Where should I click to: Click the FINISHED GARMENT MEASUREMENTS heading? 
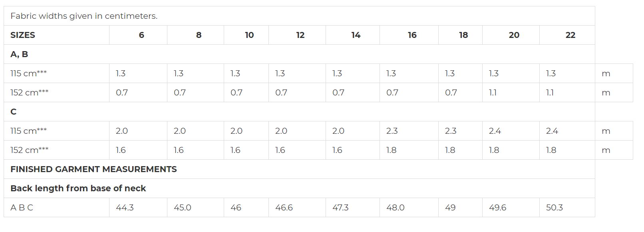(x=93, y=169)
